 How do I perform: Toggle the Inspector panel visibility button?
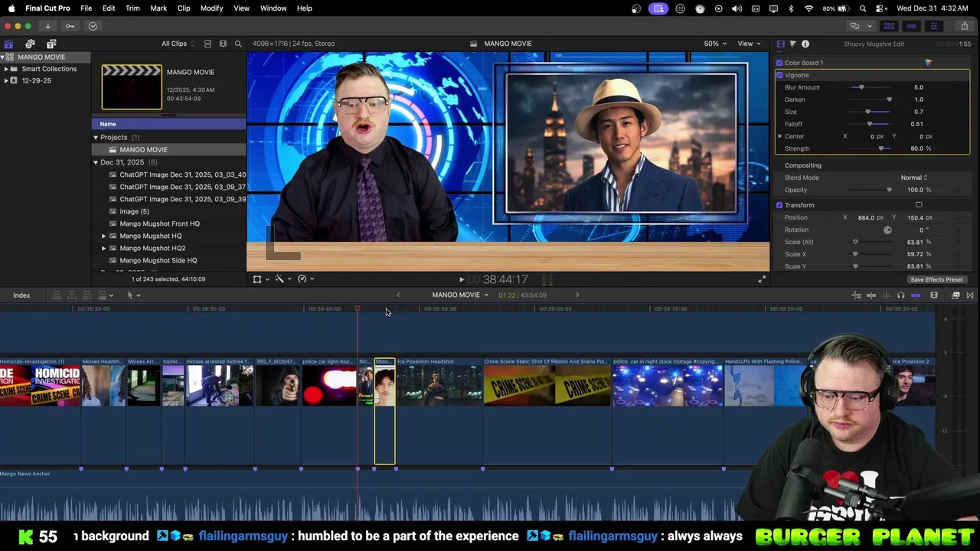933,26
